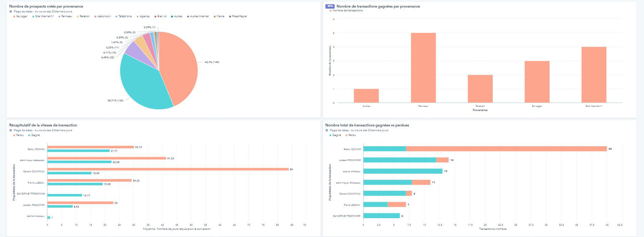This screenshot has width=644, height=237.
Task: Click the stacked bar totaling 14 transactions
Action: click(x=406, y=160)
